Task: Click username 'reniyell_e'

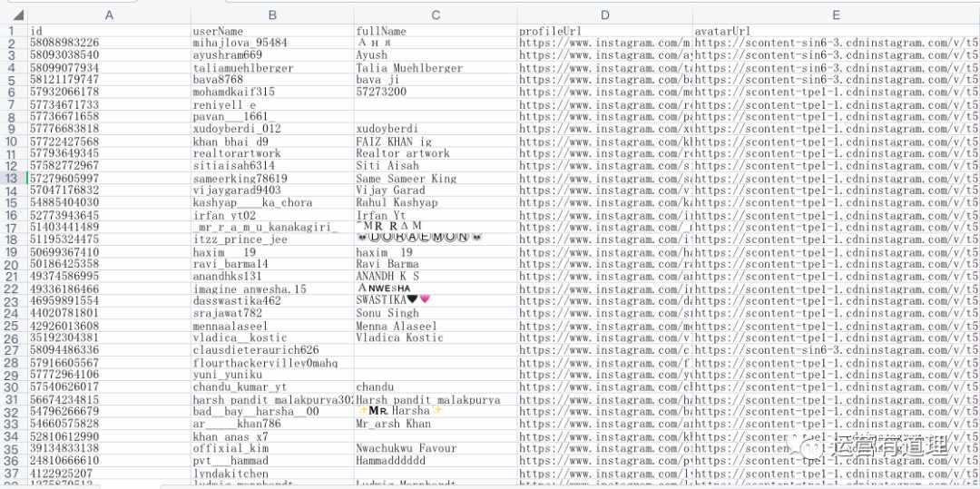Action: pyautogui.click(x=224, y=104)
